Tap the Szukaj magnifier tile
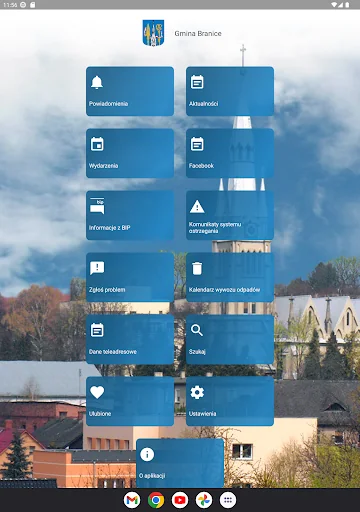The width and height of the screenshot is (360, 512). [230, 339]
